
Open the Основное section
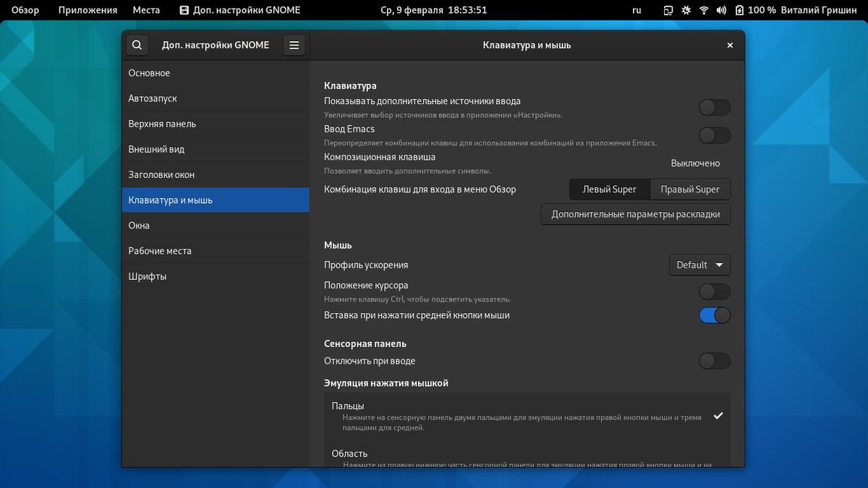click(216, 73)
